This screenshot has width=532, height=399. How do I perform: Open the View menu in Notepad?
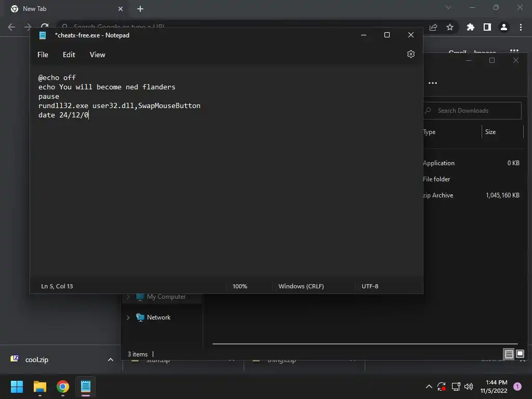point(97,55)
